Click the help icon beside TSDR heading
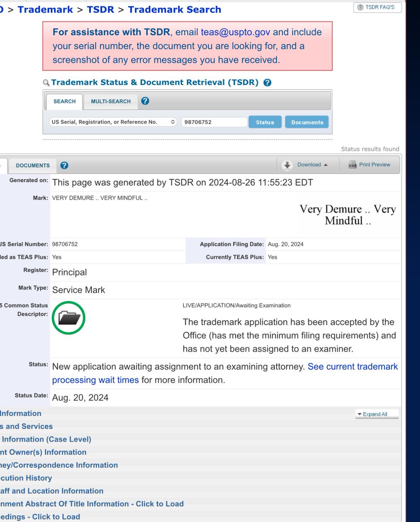Viewport: 420px width, 522px height. (267, 83)
